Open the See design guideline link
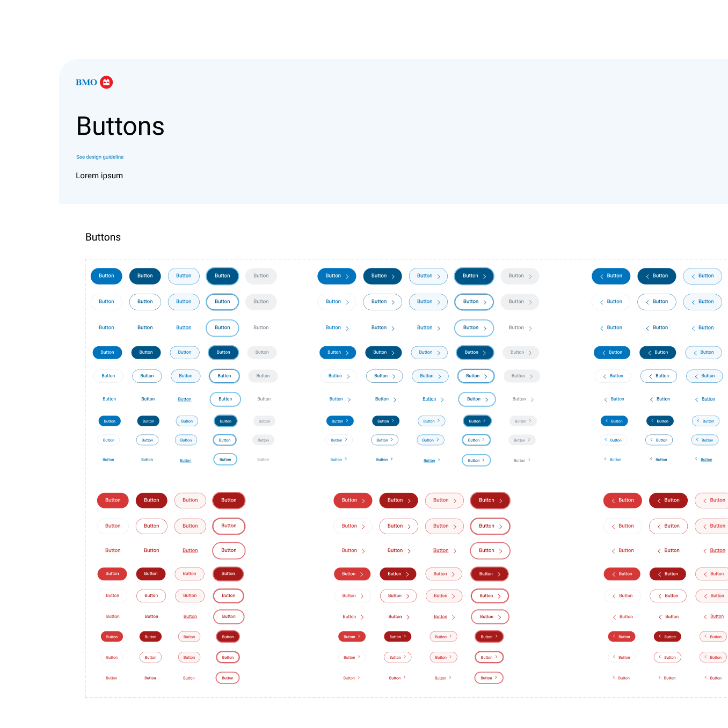Image resolution: width=728 pixels, height=728 pixels. click(x=100, y=157)
